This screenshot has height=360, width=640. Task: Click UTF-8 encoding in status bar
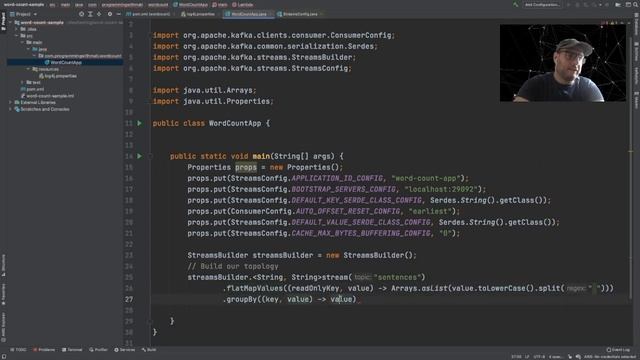point(539,357)
